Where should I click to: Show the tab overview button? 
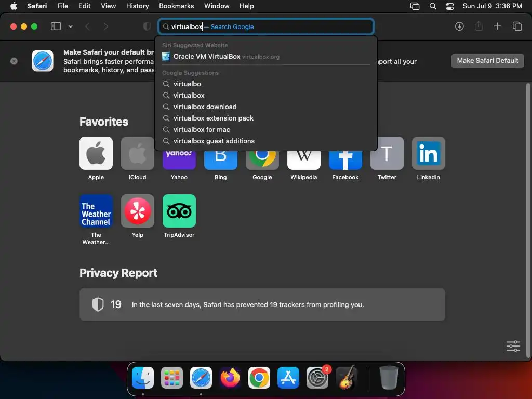pyautogui.click(x=517, y=26)
